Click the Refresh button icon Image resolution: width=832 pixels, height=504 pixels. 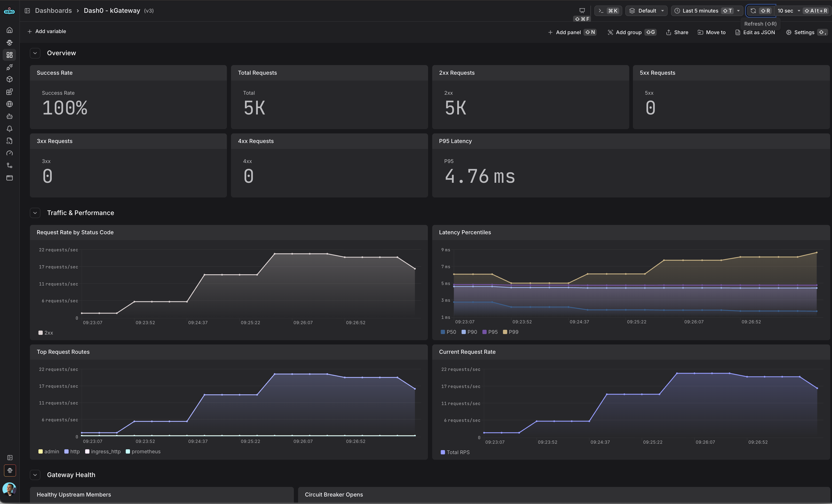click(x=753, y=11)
